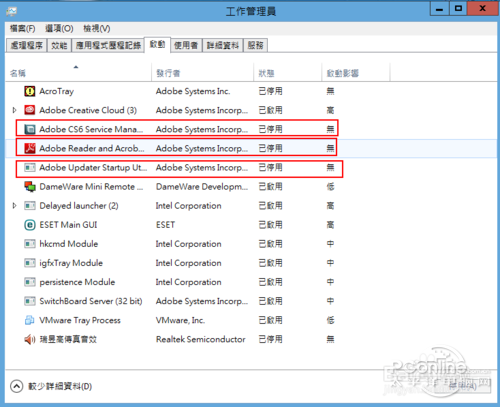The width and height of the screenshot is (500, 407).
Task: Switch to the 服務 tab
Action: [255, 45]
